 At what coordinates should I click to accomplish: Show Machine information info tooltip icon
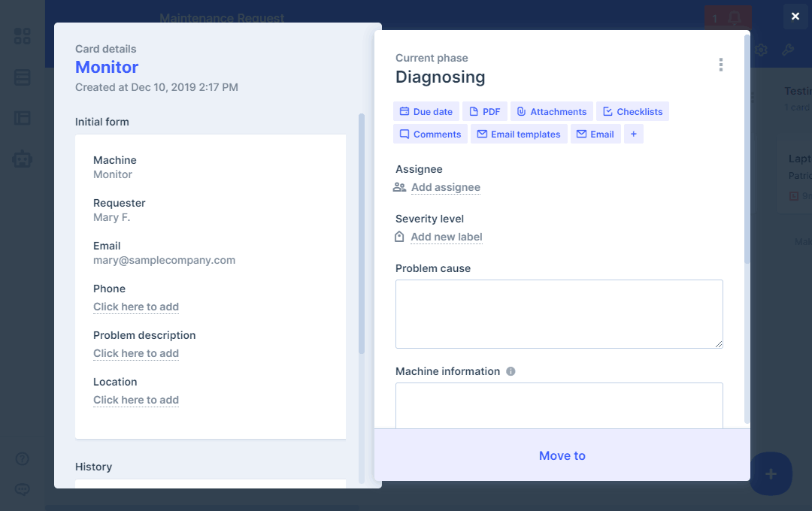point(511,371)
